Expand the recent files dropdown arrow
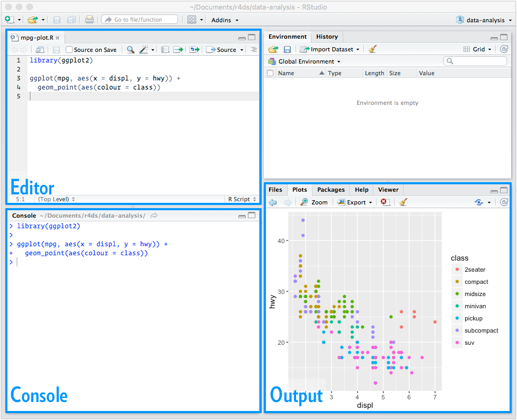The height and width of the screenshot is (420, 517). point(43,20)
